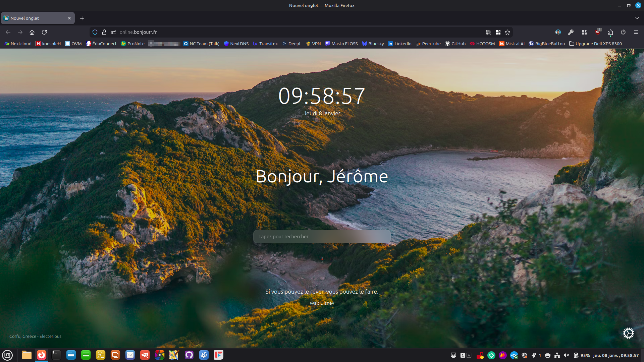This screenshot has height=362, width=644.
Task: Open the Upgrade Dell XPS 8300 bookmark folder
Action: [595, 44]
